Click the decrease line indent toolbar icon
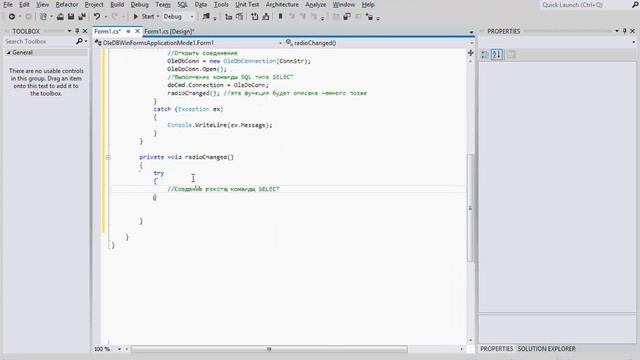 [x=229, y=17]
